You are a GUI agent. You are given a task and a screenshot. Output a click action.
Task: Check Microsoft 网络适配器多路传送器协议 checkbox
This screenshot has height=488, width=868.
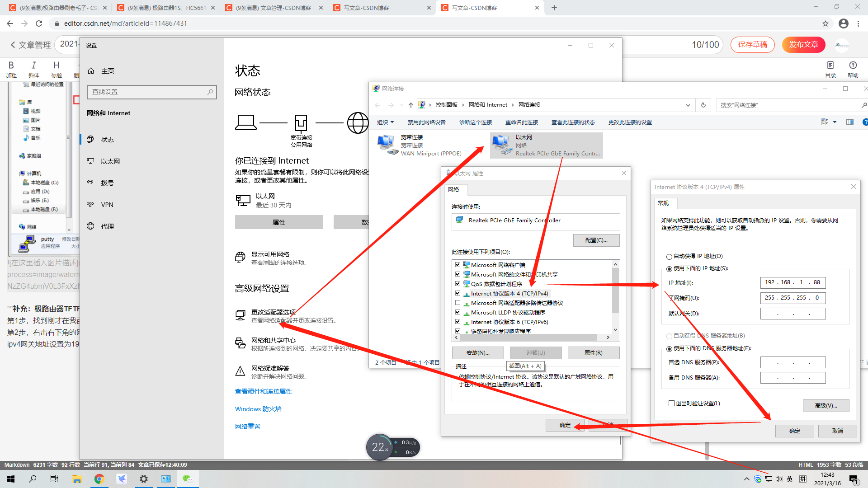pyautogui.click(x=458, y=303)
